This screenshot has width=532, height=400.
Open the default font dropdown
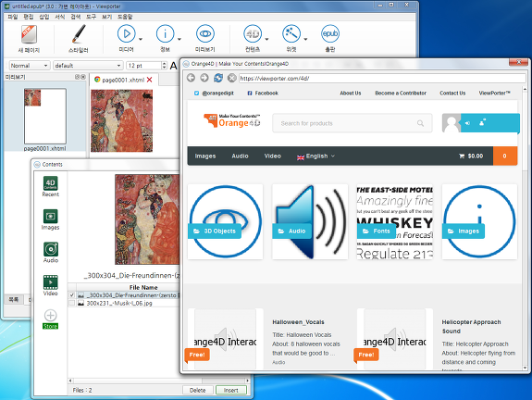click(x=88, y=66)
